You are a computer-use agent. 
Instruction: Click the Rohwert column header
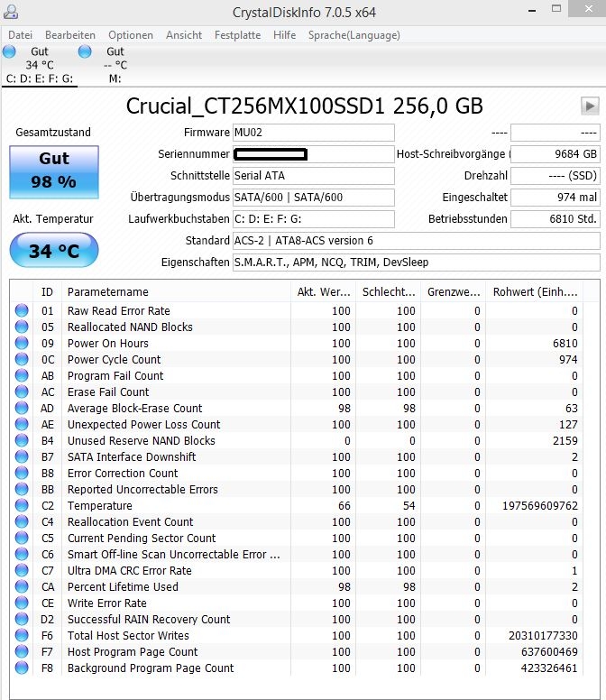(x=535, y=292)
